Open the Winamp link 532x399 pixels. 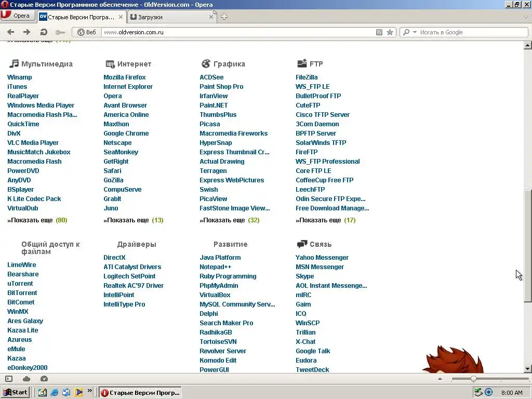[x=20, y=77]
